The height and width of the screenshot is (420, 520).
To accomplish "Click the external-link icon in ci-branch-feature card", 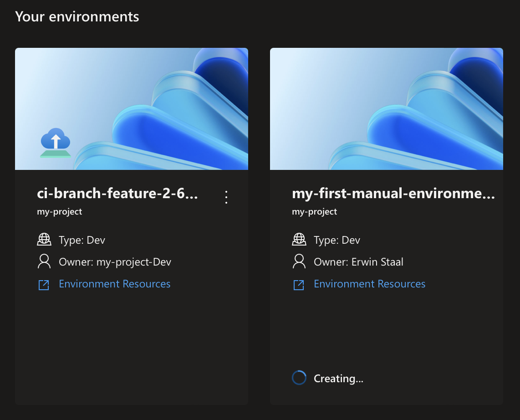I will (x=44, y=285).
